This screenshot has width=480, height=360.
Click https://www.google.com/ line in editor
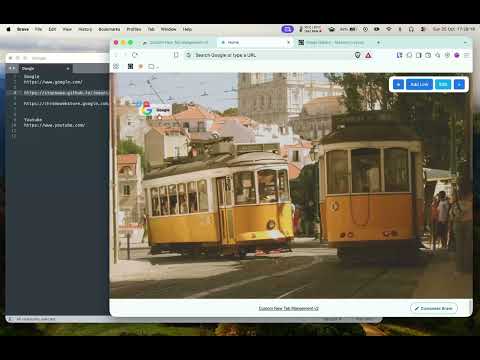pos(53,82)
